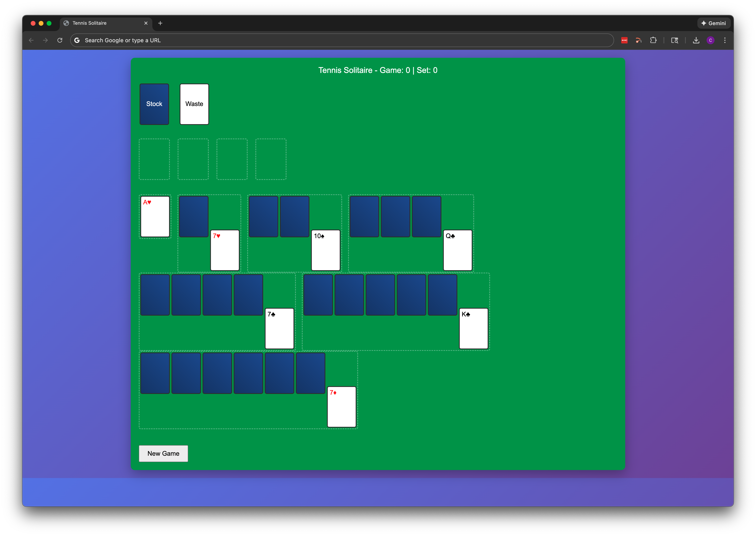
Task: Click the red extension icon
Action: coord(624,40)
